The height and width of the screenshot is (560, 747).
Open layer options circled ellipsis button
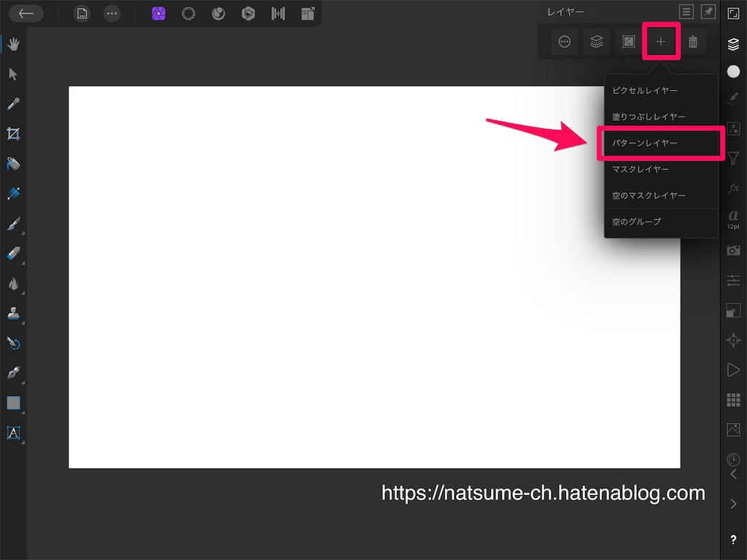pyautogui.click(x=565, y=42)
